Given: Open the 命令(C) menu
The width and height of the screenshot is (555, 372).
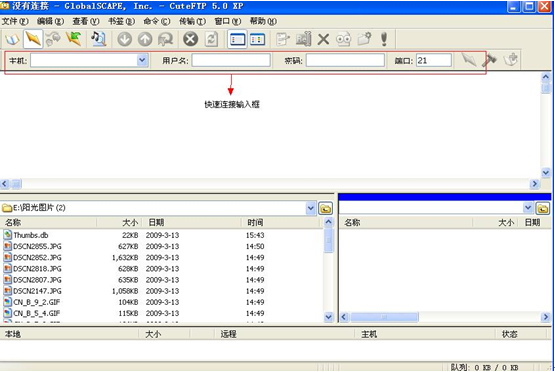Looking at the screenshot, I should coord(157,21).
